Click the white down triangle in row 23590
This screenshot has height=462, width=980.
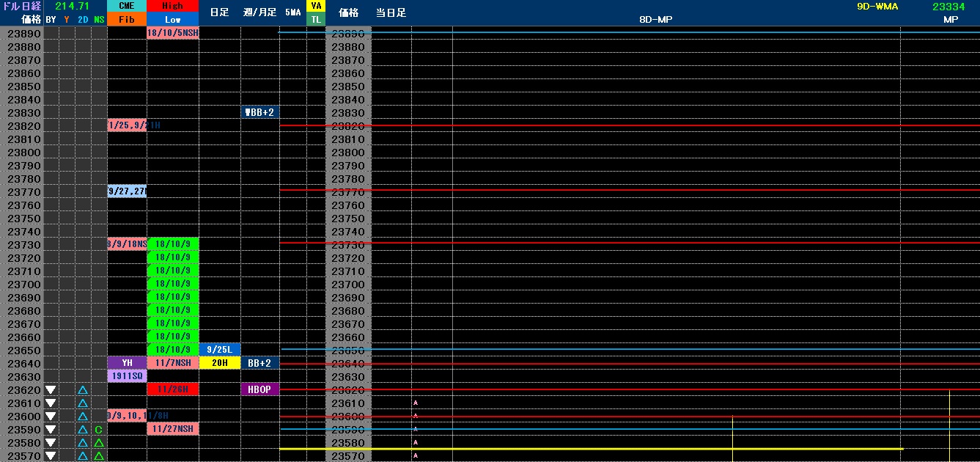tap(51, 430)
